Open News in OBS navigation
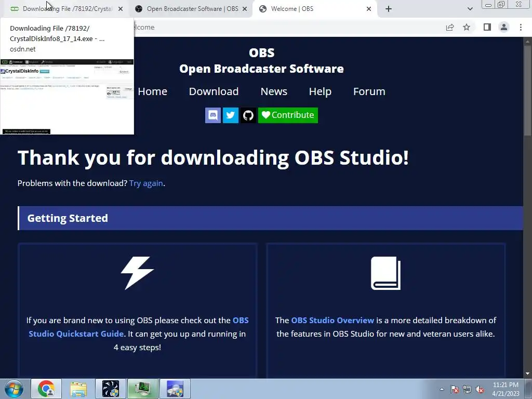The height and width of the screenshot is (399, 532). (274, 91)
